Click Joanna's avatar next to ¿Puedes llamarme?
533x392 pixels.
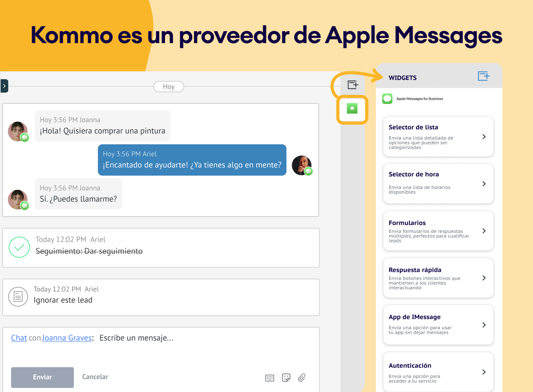point(18,200)
